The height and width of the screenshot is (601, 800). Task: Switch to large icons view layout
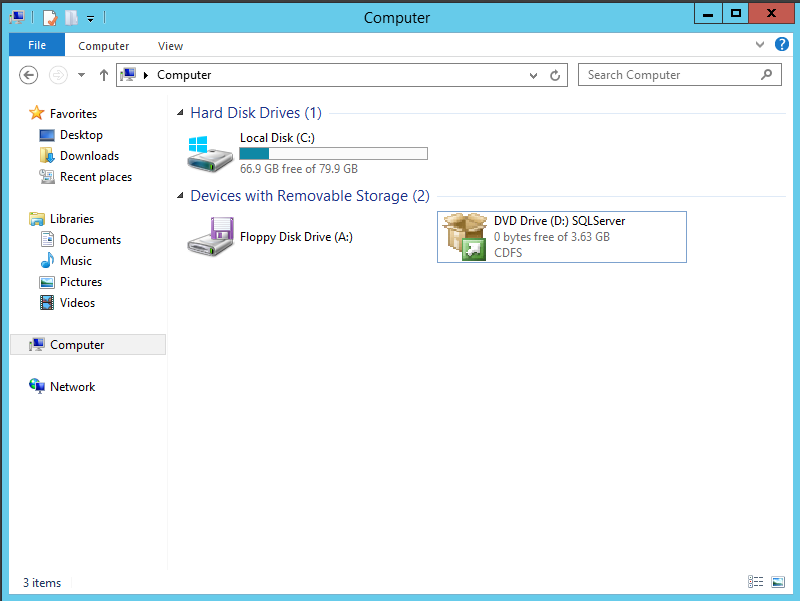[x=778, y=582]
